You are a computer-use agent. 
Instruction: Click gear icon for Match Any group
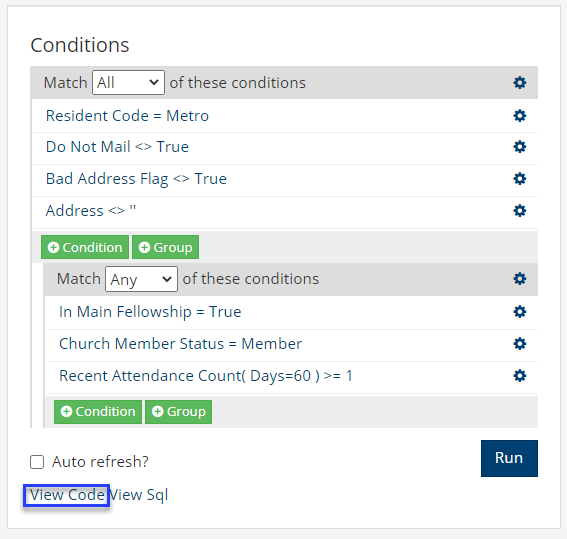520,279
